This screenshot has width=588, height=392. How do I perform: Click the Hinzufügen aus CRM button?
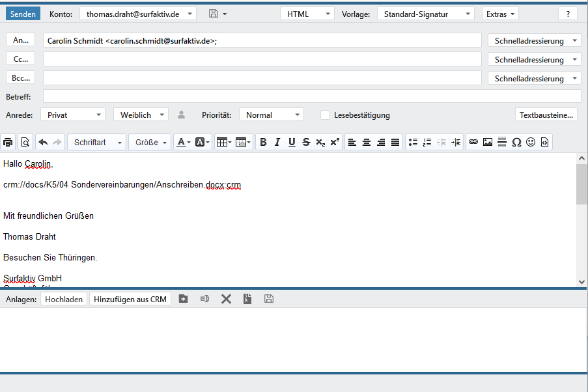coord(130,299)
